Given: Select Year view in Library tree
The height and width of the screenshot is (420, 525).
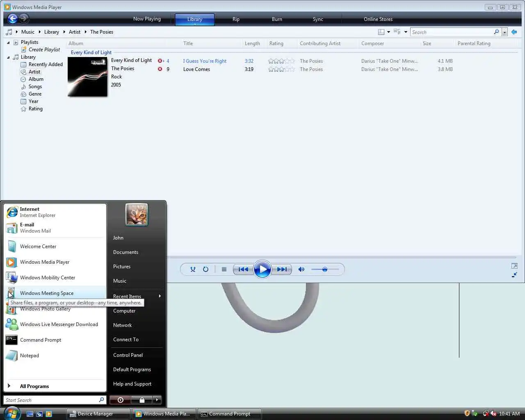Looking at the screenshot, I should click(29, 101).
